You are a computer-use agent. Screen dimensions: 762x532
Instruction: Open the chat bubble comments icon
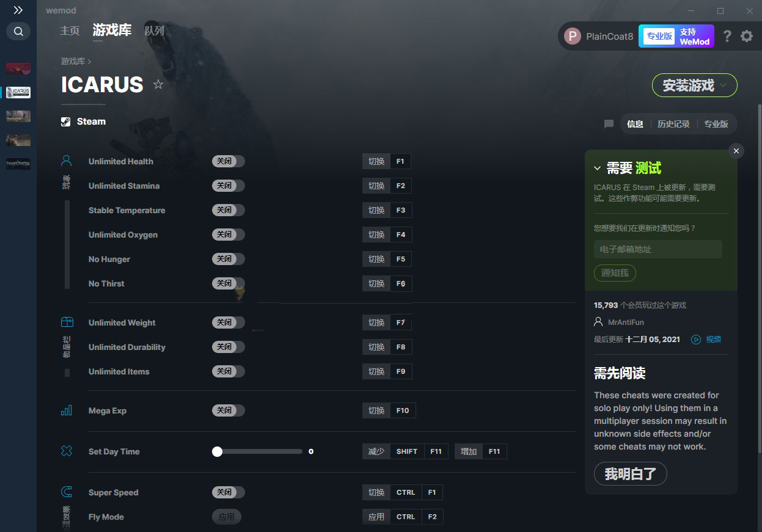tap(609, 124)
